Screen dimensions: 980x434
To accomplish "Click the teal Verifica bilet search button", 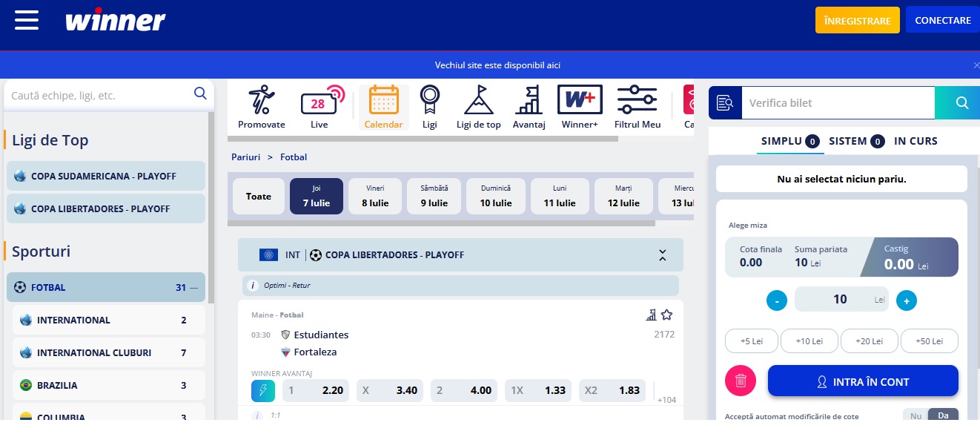I will point(962,103).
